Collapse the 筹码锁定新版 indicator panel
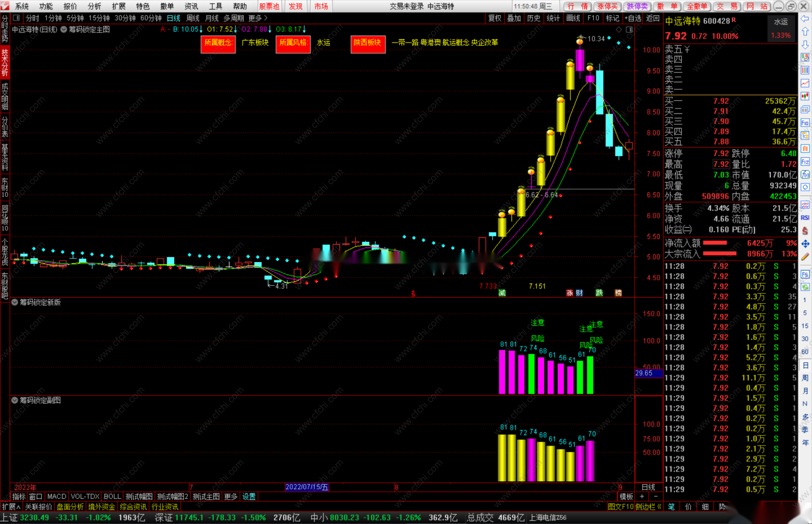The height and width of the screenshot is (524, 812). tap(15, 302)
